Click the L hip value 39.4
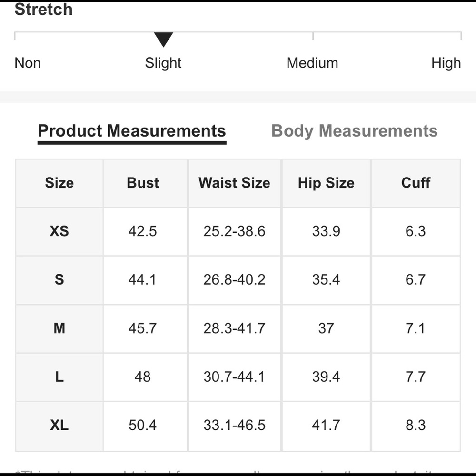Screen dimensions: 476x476 pos(326,377)
